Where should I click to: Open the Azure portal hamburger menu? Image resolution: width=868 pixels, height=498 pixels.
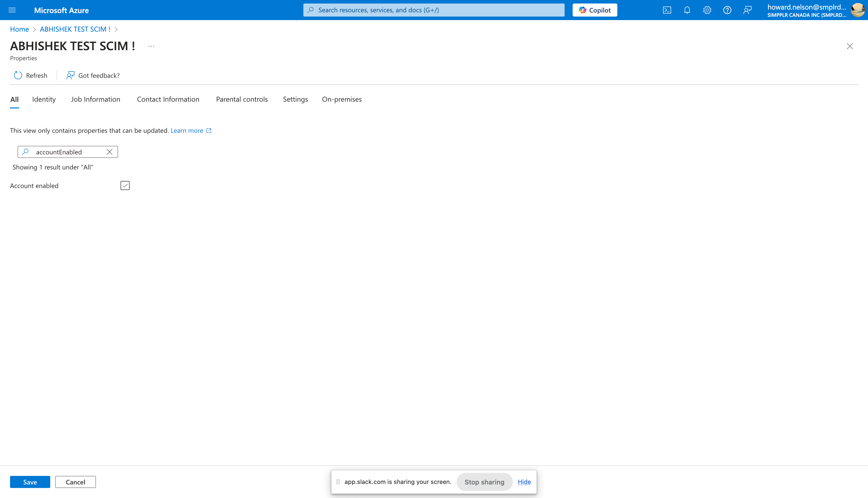[x=12, y=10]
